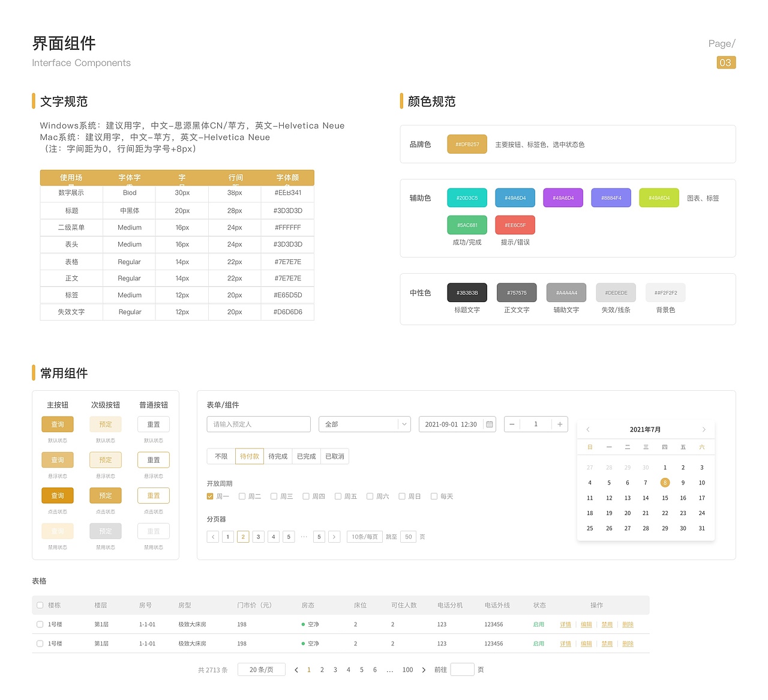
Task: Switch to the 已完成 filter tab
Action: tap(306, 456)
